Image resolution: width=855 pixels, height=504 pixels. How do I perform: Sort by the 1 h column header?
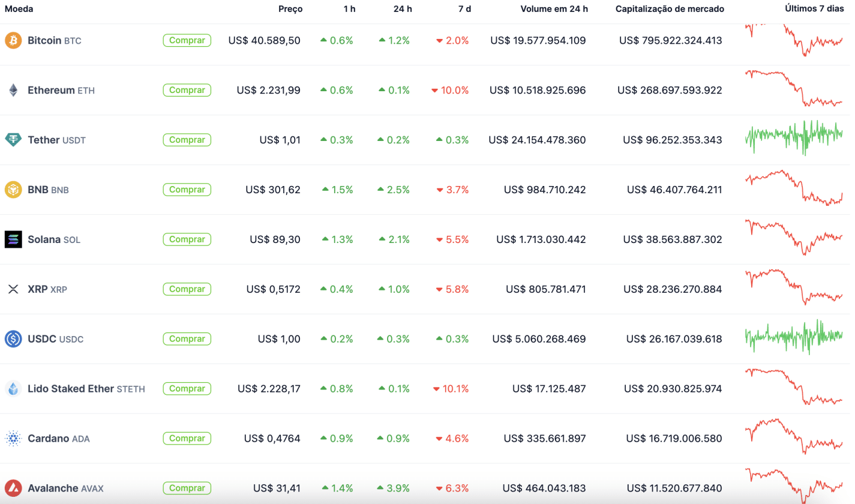(x=349, y=9)
